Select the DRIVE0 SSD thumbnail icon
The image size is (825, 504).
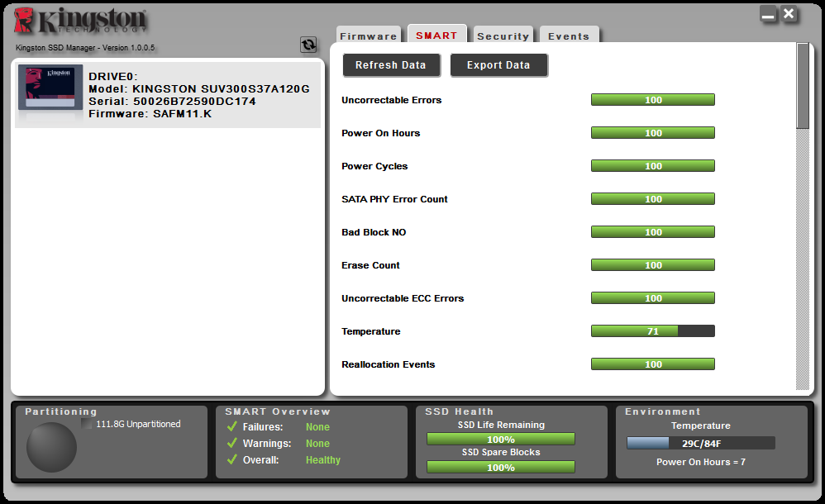tap(50, 93)
